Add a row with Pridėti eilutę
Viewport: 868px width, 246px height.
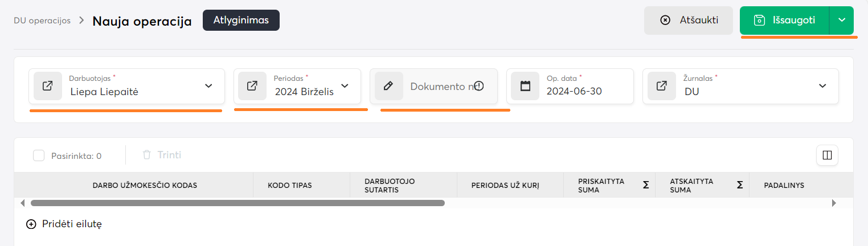coord(64,224)
